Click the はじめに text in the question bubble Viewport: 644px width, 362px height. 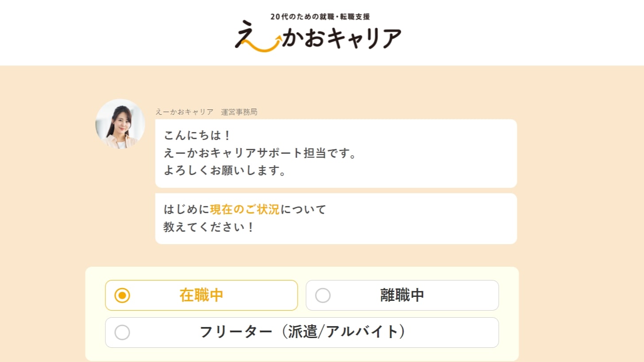pyautogui.click(x=186, y=209)
